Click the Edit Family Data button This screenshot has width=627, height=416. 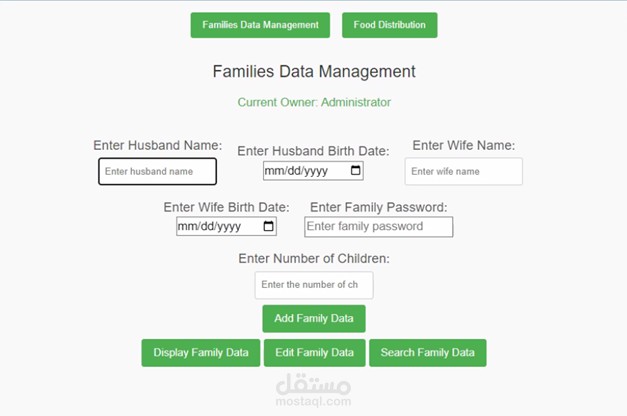(314, 353)
